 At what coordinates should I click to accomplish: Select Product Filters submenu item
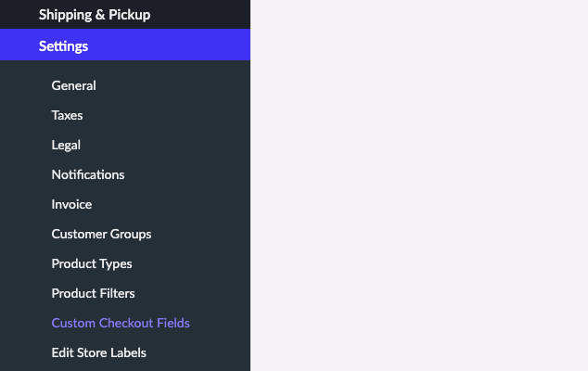(93, 293)
